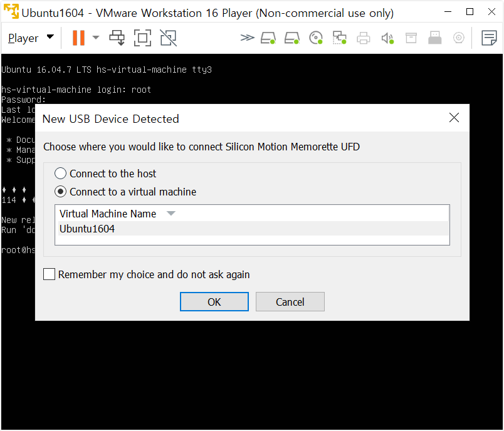Click the second hard disk device icon

(x=292, y=38)
